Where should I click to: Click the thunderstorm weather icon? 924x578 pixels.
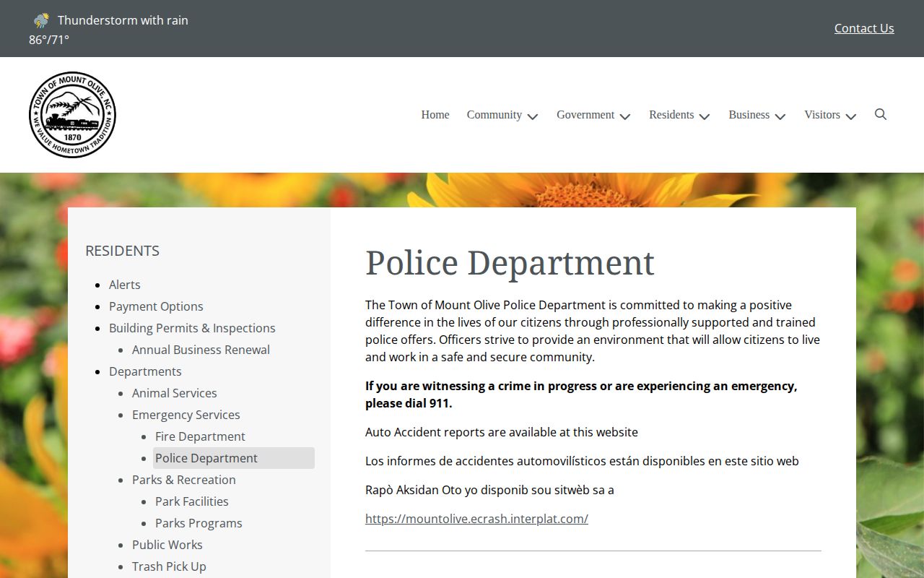point(42,20)
